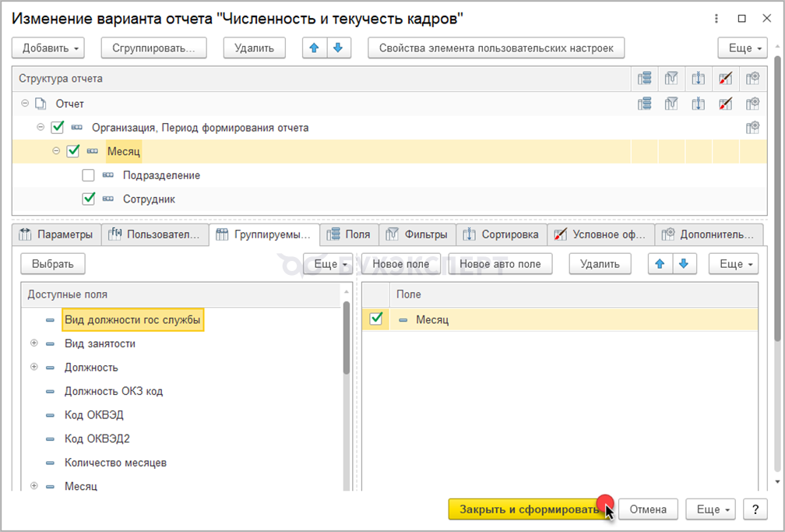
Task: Switch to the Фильтры tab
Action: coord(417,234)
